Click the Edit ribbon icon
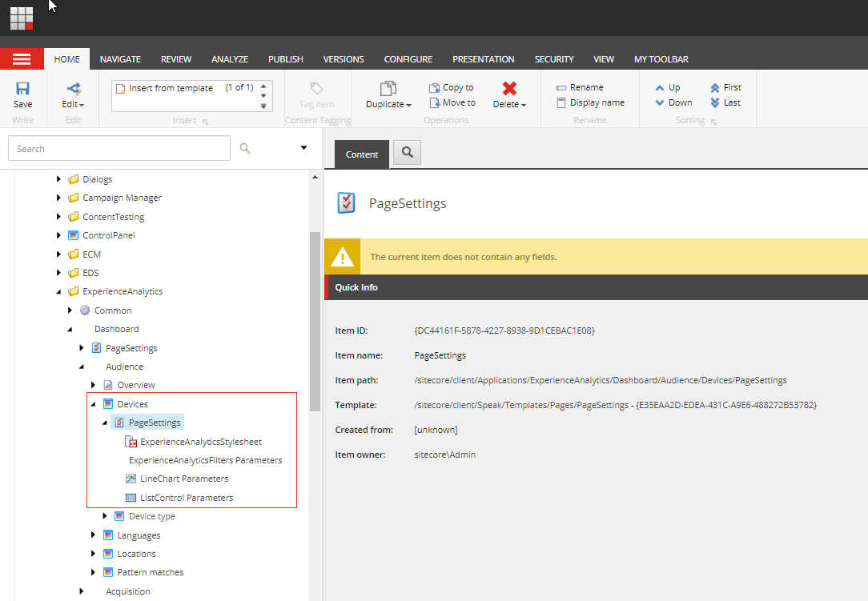Image resolution: width=868 pixels, height=601 pixels. [x=74, y=89]
